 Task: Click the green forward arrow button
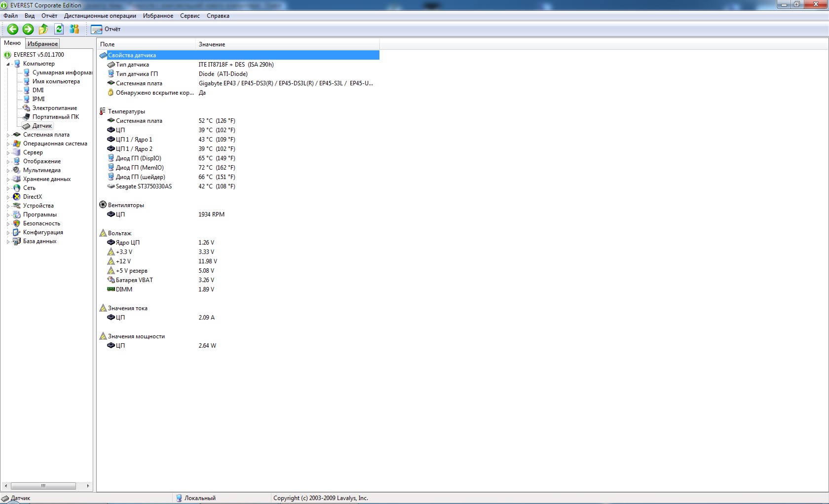point(28,29)
